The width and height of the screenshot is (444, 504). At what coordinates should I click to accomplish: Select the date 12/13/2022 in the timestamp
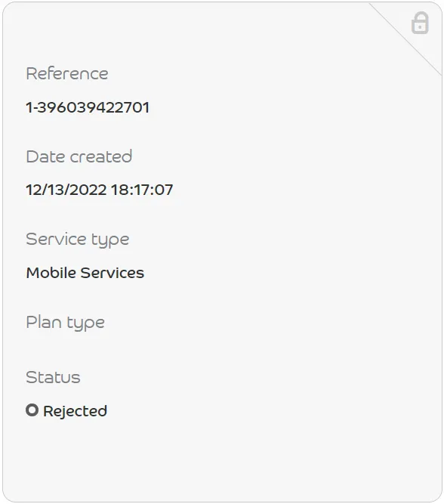click(x=66, y=190)
